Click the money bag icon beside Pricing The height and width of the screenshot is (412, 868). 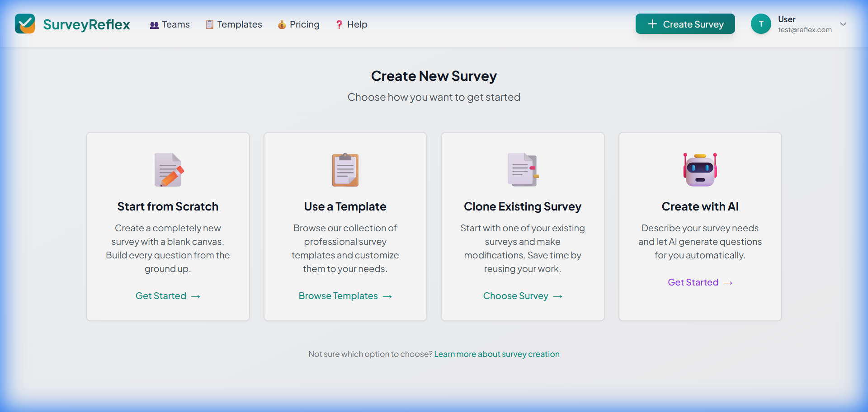[282, 25]
